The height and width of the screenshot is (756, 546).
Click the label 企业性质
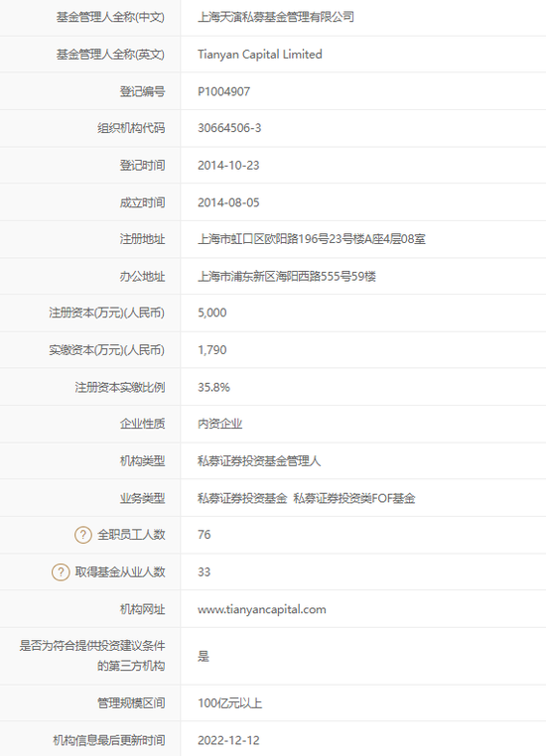[142, 424]
